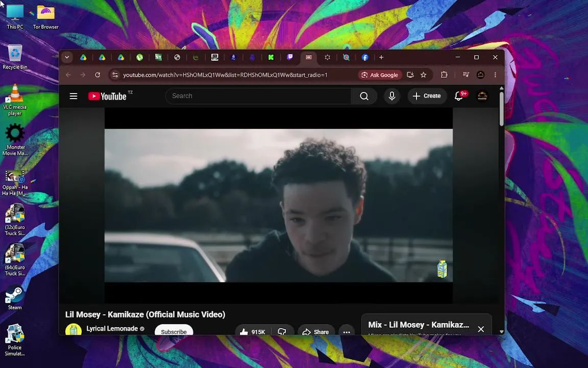Open the Chrome extensions puzzle icon

444,75
